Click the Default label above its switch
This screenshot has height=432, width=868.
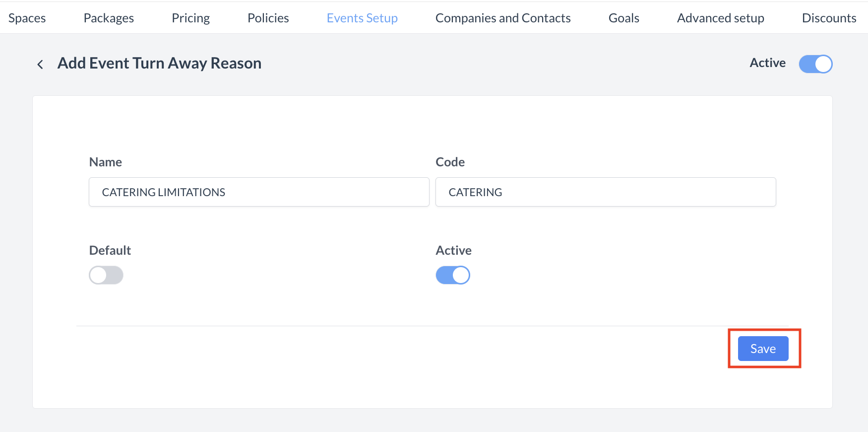coord(110,250)
